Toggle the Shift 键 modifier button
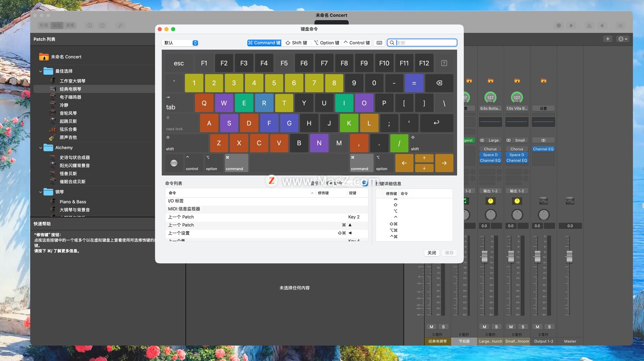 tap(297, 43)
